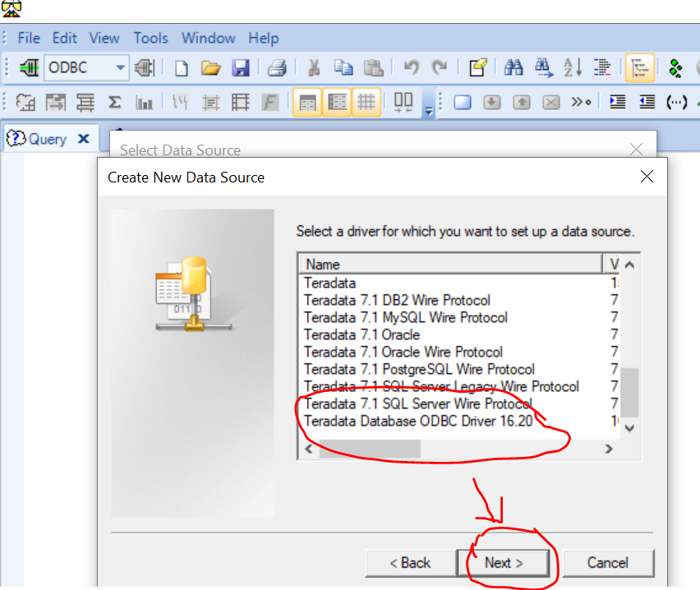Click the Sort A-Z toolbar icon
The image size is (700, 590).
coord(572,67)
